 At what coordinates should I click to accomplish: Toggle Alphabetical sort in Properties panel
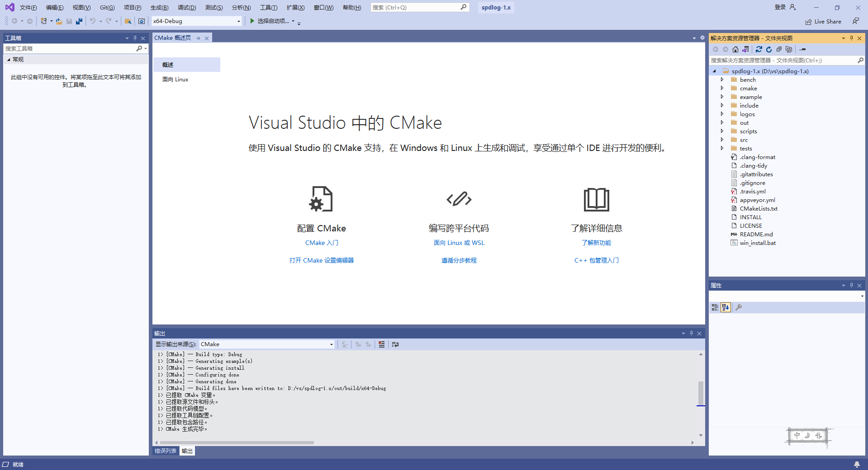coord(726,307)
